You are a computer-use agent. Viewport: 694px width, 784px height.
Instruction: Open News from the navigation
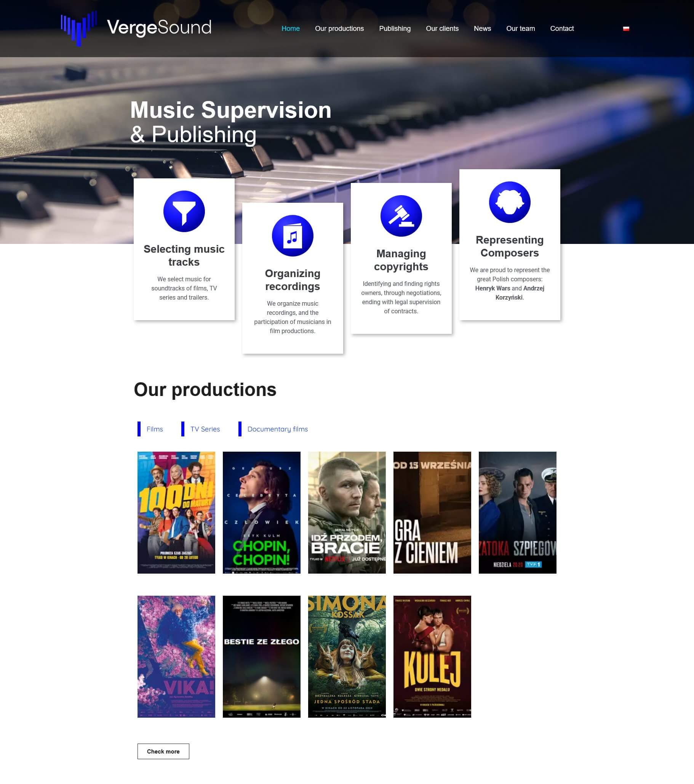(x=482, y=28)
